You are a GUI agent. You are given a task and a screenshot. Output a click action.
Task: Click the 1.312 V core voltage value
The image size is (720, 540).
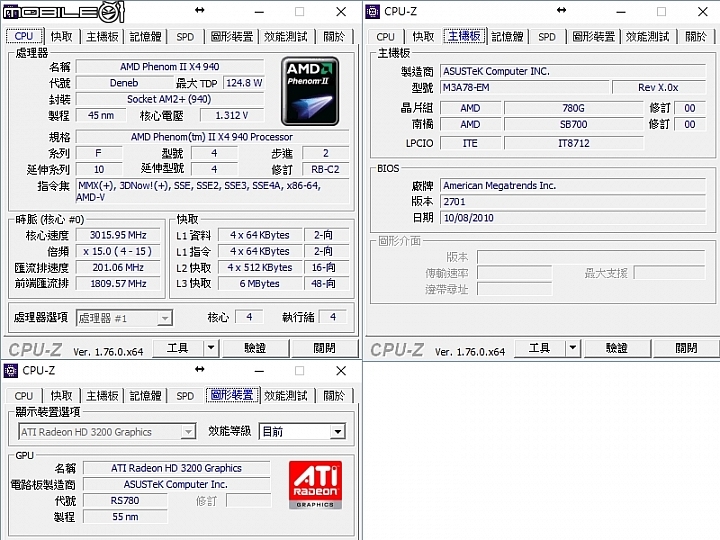pos(232,115)
